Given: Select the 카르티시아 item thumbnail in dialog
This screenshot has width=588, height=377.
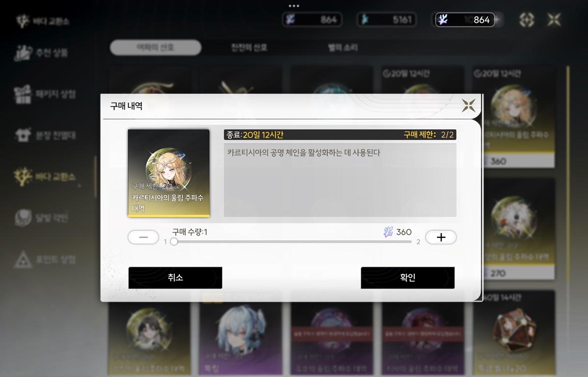Looking at the screenshot, I should (x=169, y=173).
